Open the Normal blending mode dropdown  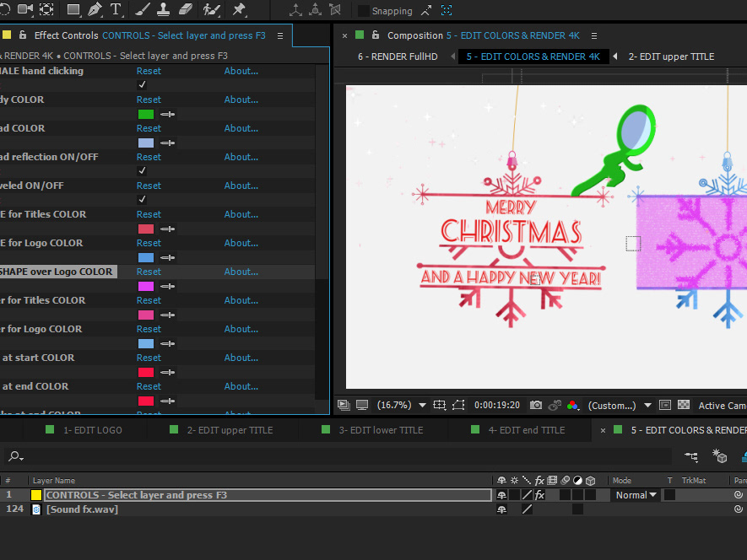[x=636, y=495]
